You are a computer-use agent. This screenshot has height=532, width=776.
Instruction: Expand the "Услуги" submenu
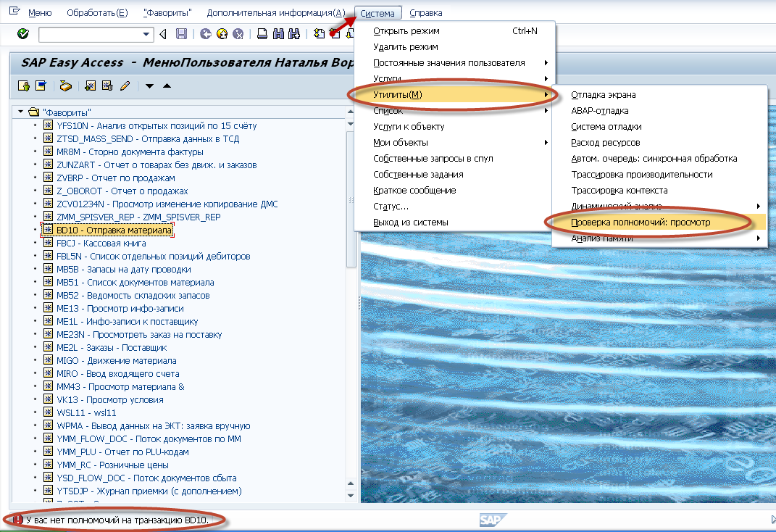click(x=546, y=79)
